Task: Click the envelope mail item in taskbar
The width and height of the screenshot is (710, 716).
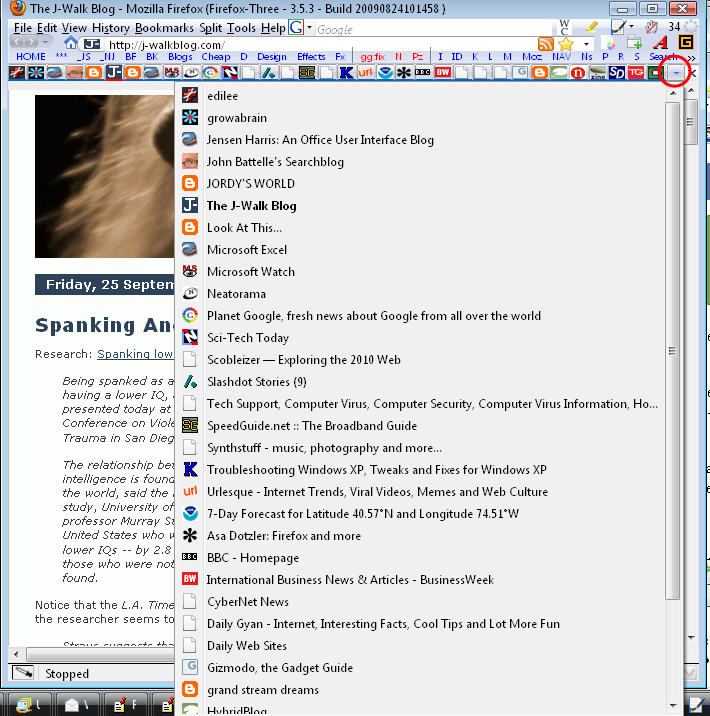Action: (x=76, y=705)
